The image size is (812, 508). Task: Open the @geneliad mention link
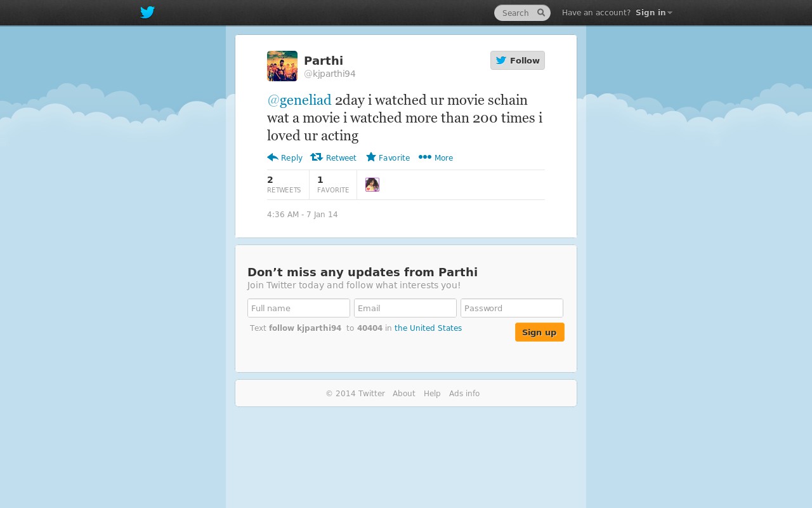299,100
